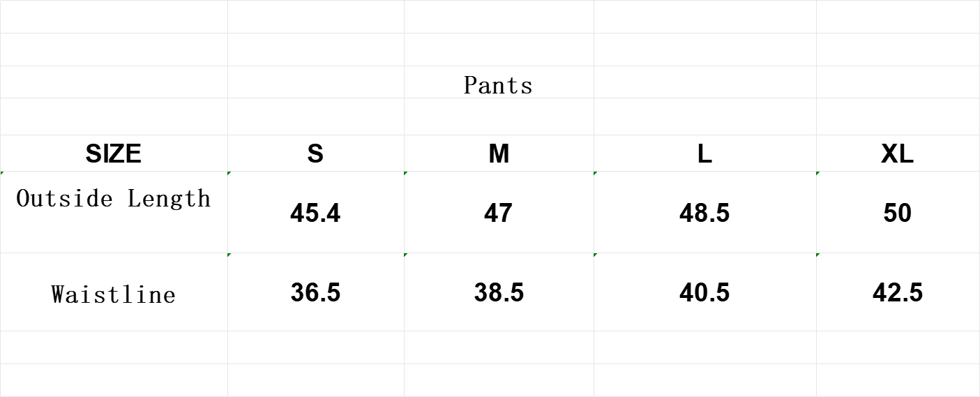Screen dimensions: 980x397
Task: Click the empty cell below 42.5
Action: [898, 347]
